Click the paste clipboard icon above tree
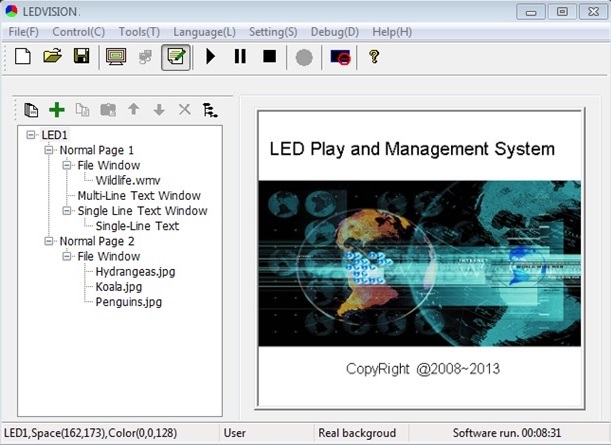 [108, 110]
